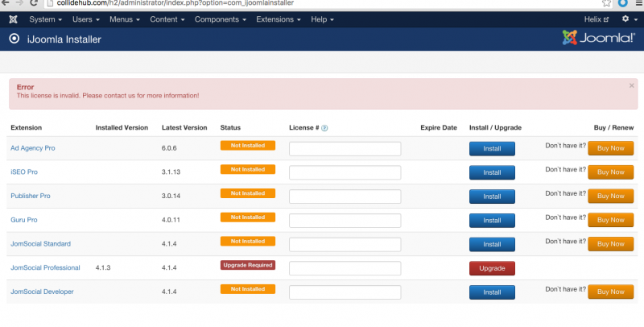
Task: Buy Now for Ad Agency Pro
Action: [611, 148]
